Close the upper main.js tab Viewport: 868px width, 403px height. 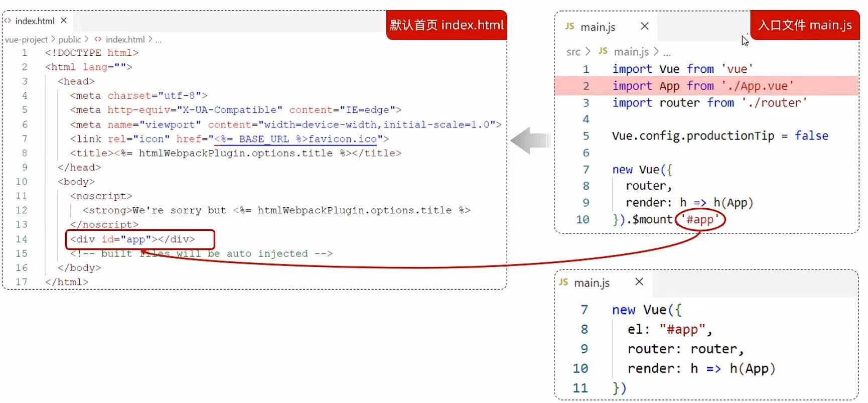tap(645, 26)
